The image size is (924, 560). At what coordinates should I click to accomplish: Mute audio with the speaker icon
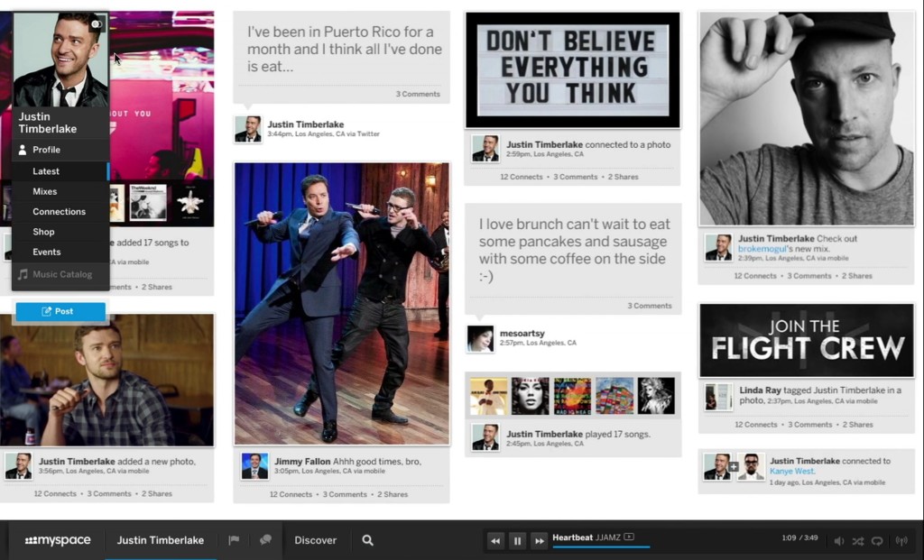coord(839,541)
